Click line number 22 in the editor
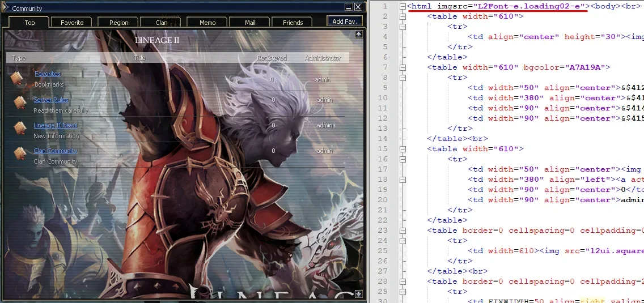The image size is (644, 303). coord(383,220)
